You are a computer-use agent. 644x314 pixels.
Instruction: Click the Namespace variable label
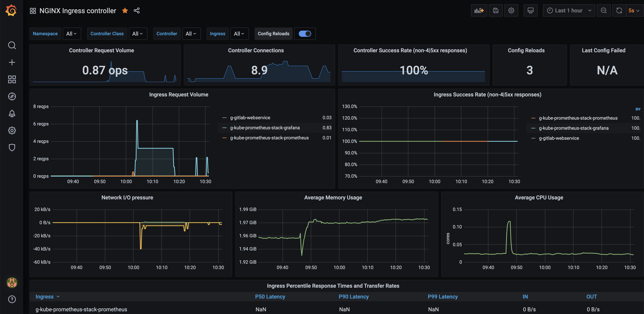pos(45,33)
